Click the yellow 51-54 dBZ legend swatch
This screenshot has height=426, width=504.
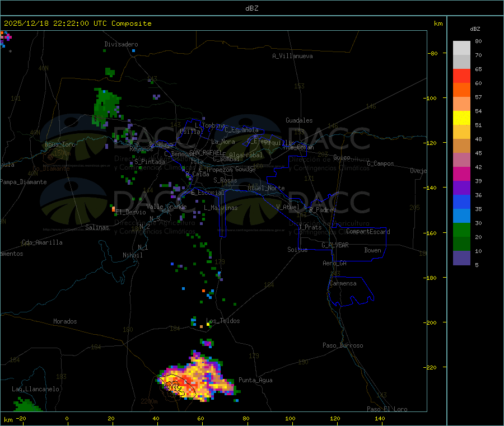(x=461, y=118)
